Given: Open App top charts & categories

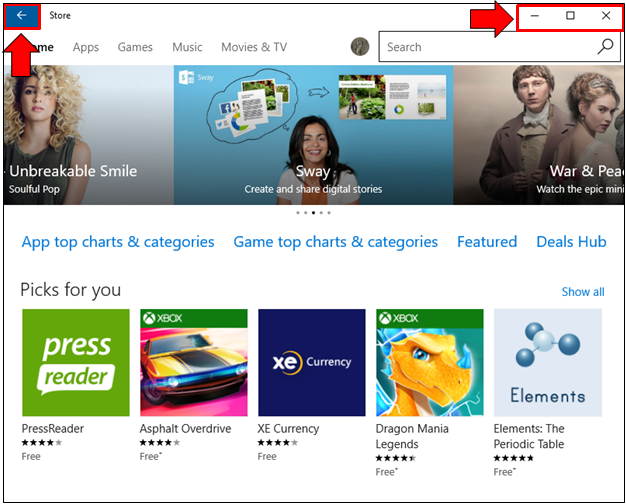Looking at the screenshot, I should [118, 242].
